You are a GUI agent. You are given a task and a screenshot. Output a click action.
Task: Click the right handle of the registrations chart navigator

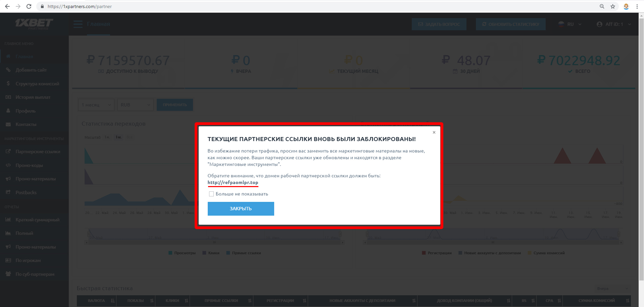pyautogui.click(x=619, y=233)
